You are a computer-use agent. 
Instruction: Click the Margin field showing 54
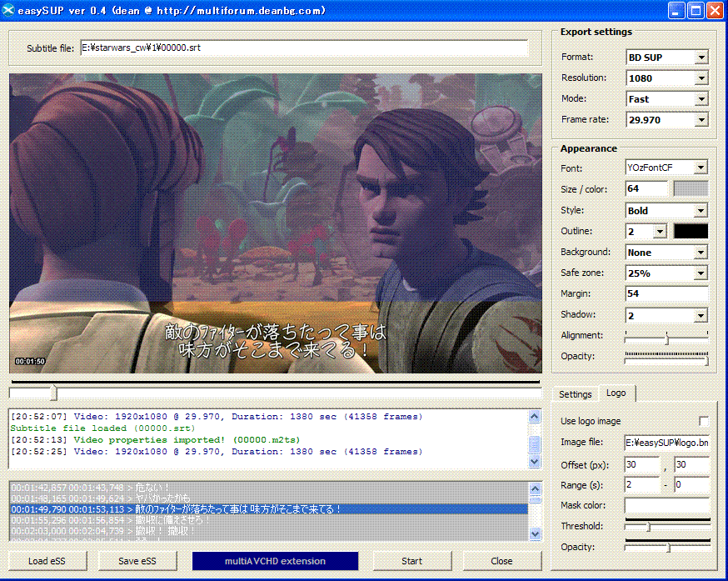tap(666, 293)
